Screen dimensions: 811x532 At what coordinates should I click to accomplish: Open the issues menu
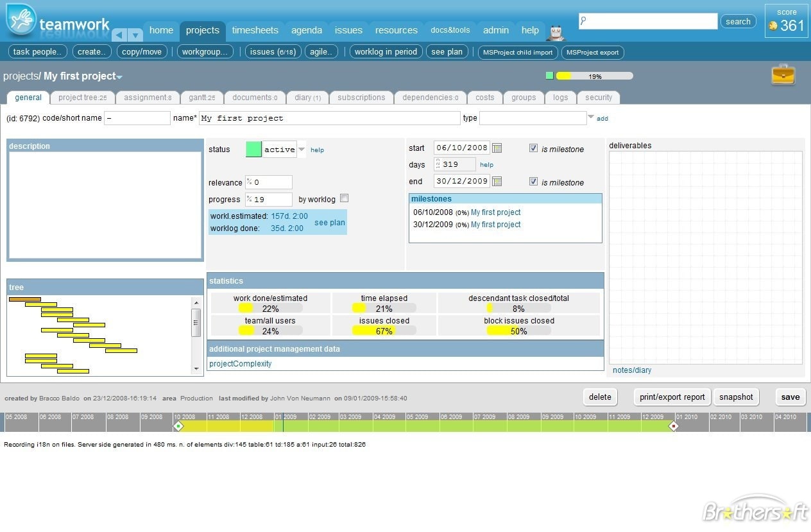(348, 30)
